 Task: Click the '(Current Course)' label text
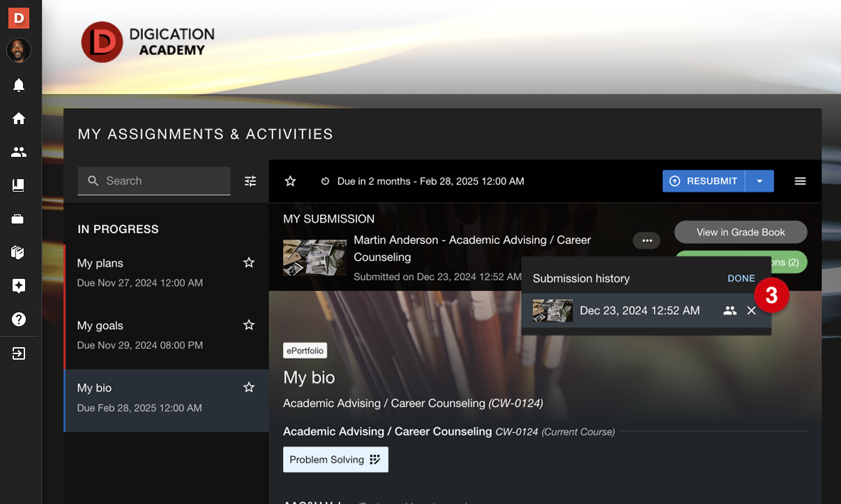click(578, 432)
